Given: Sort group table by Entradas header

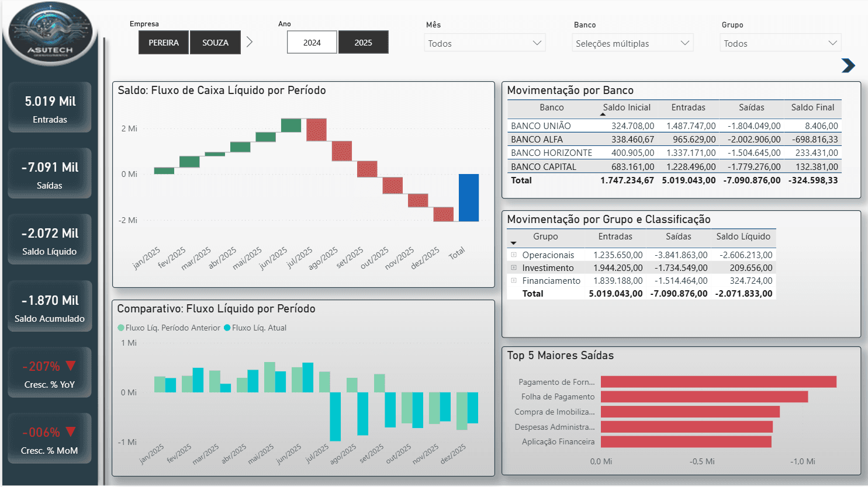Looking at the screenshot, I should 615,236.
